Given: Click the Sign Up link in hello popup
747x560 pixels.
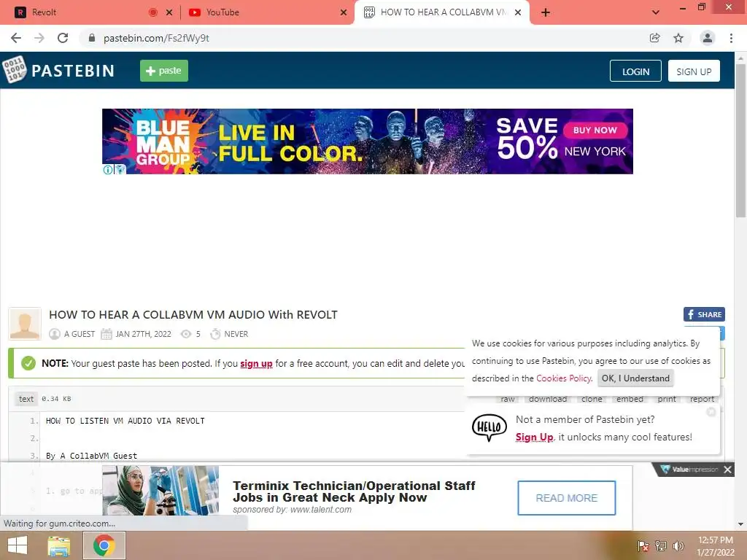Looking at the screenshot, I should [x=534, y=437].
